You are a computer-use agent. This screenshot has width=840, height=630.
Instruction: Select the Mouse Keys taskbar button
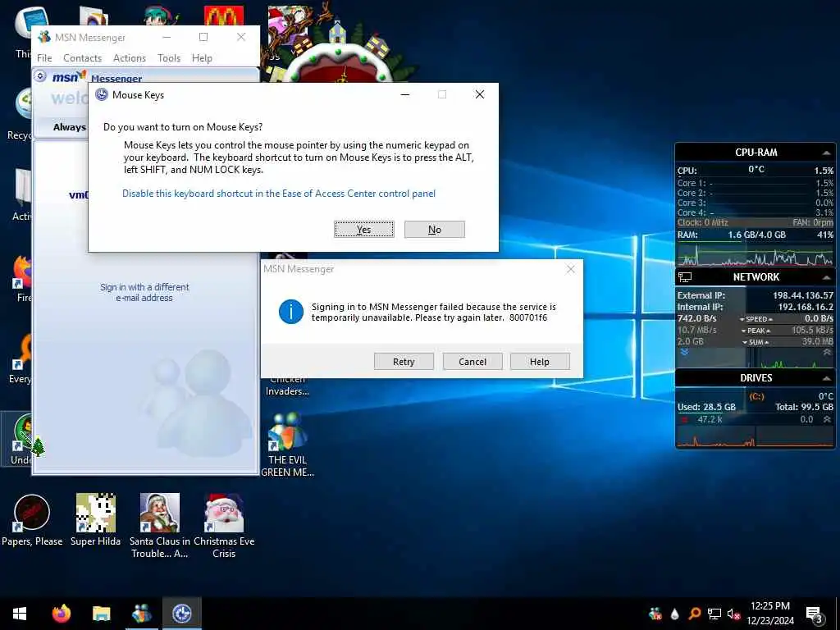click(182, 614)
